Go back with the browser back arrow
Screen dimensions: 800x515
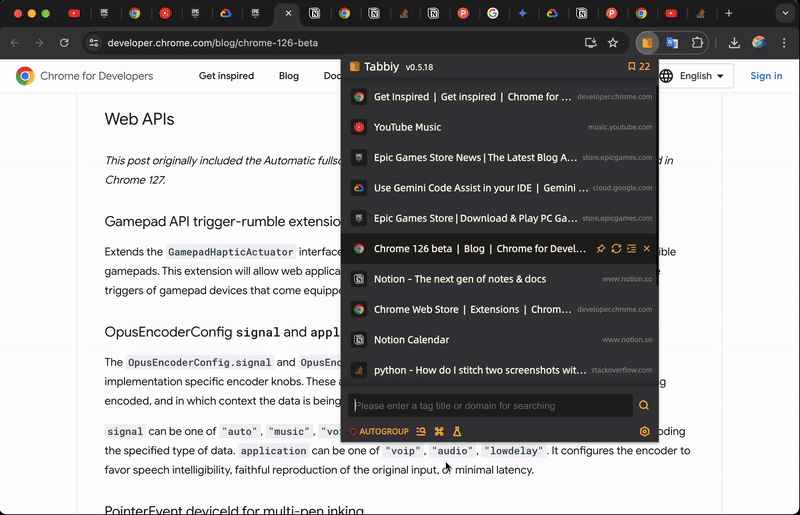point(15,43)
